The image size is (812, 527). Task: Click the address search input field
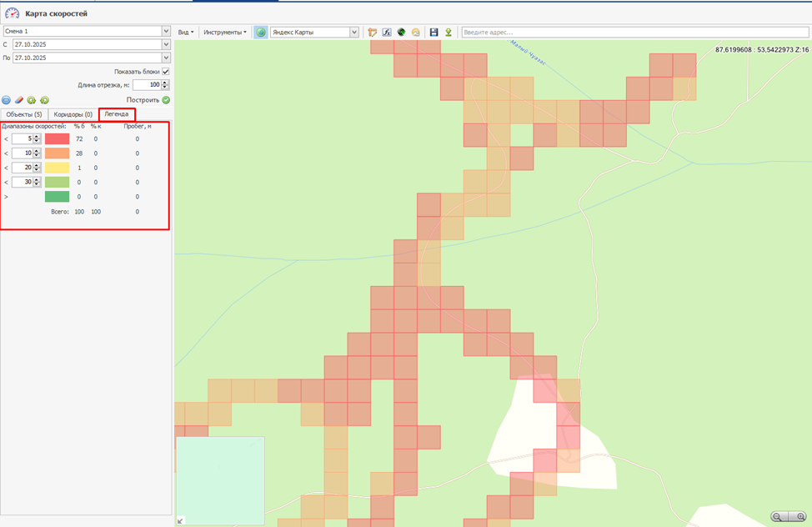pyautogui.click(x=634, y=32)
